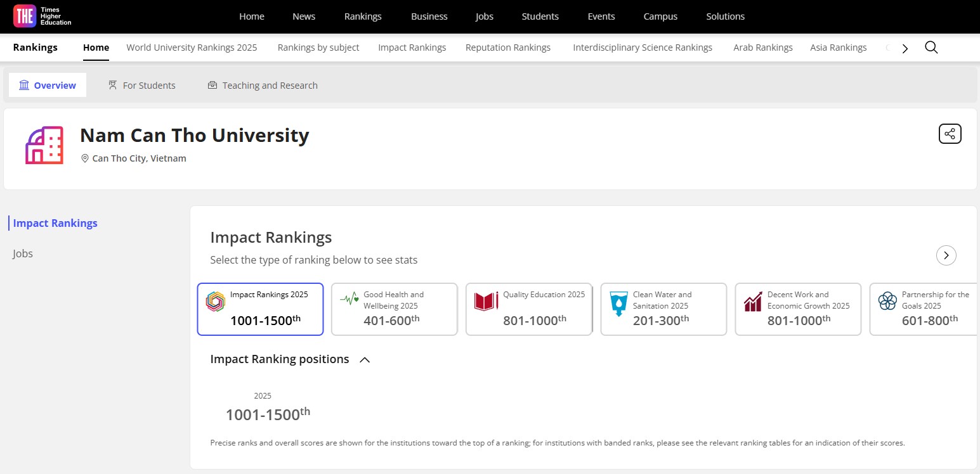Select the Overview tab
980x474 pixels.
click(x=48, y=85)
